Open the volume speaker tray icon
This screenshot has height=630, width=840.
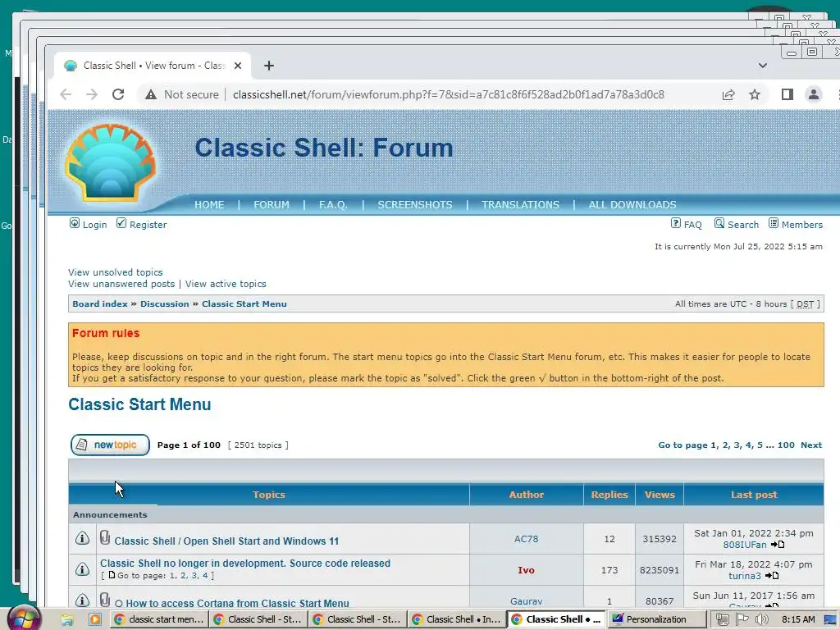(x=761, y=620)
